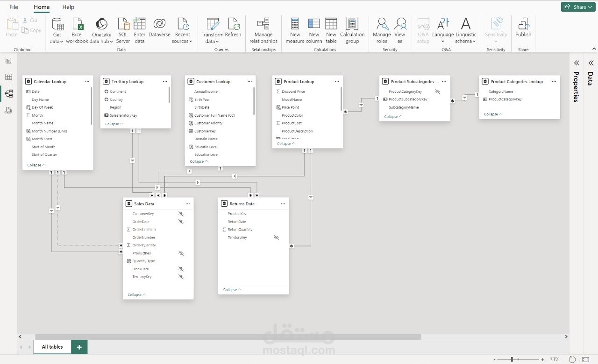Open Manage relationships dialog
Viewport: 598px width, 364px height.
[x=263, y=31]
